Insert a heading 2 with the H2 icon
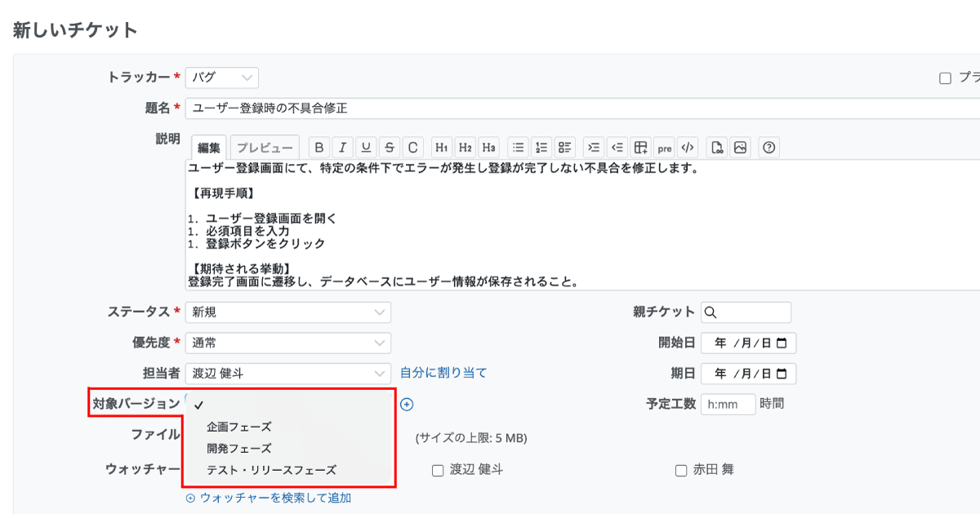The height and width of the screenshot is (514, 980). (x=465, y=148)
